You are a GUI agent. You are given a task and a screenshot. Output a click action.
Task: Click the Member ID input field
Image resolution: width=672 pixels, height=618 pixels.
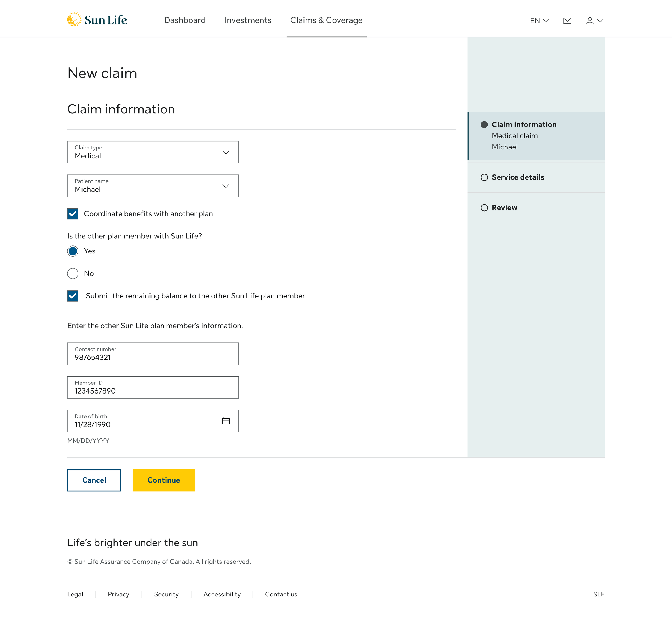(x=153, y=387)
